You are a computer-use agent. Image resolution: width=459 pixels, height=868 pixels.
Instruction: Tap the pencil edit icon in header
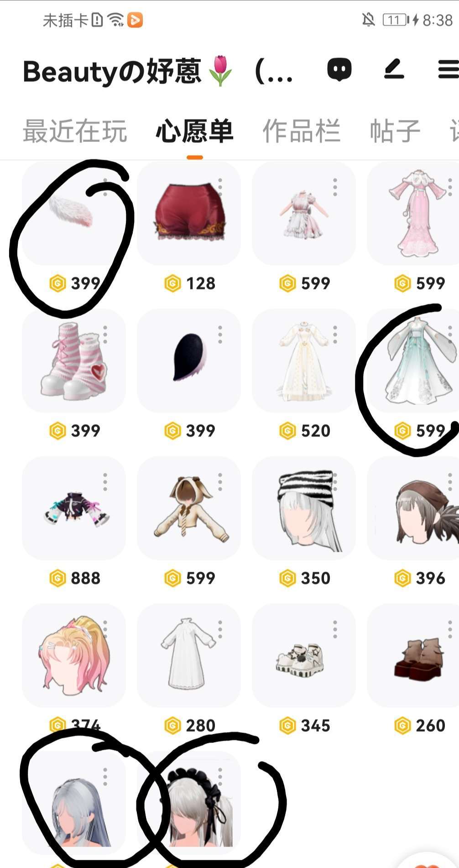(394, 69)
